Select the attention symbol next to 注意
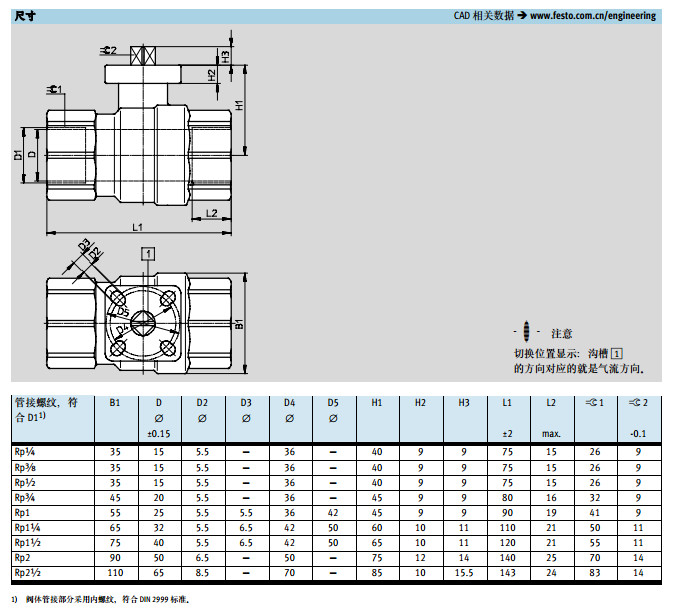The image size is (673, 614). pos(526,332)
